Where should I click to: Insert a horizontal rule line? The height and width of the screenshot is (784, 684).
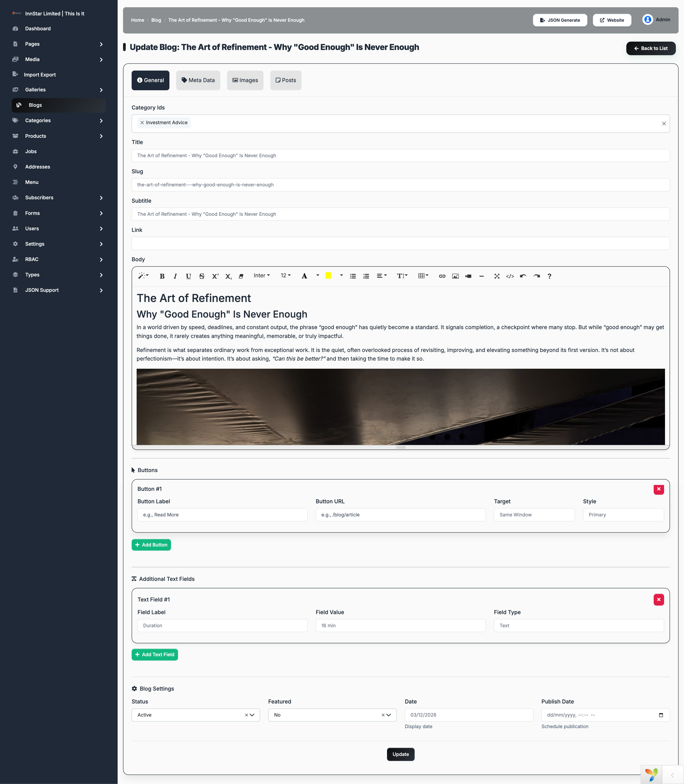[x=482, y=276]
